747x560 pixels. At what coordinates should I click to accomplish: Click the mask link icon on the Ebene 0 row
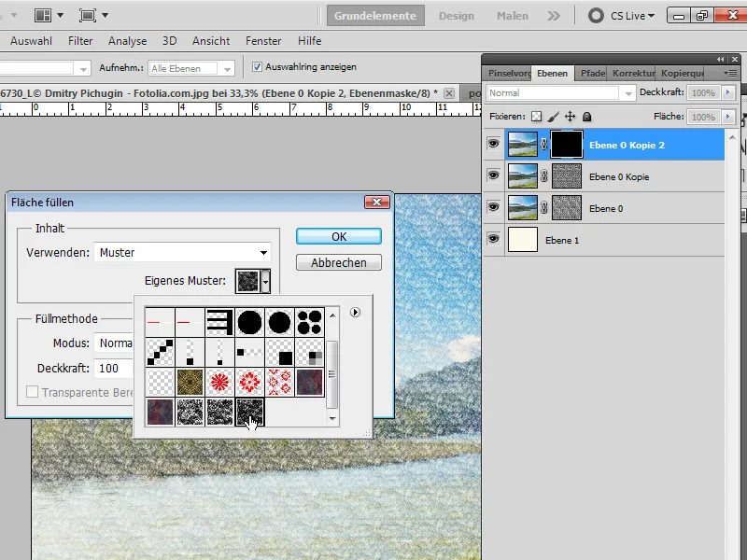coord(543,208)
